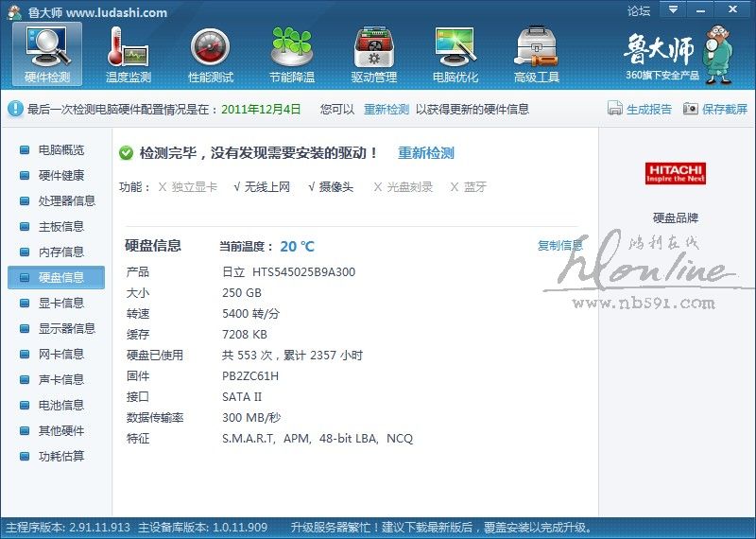
Task: Click 重新检测 link in the info bar
Action: click(x=387, y=110)
